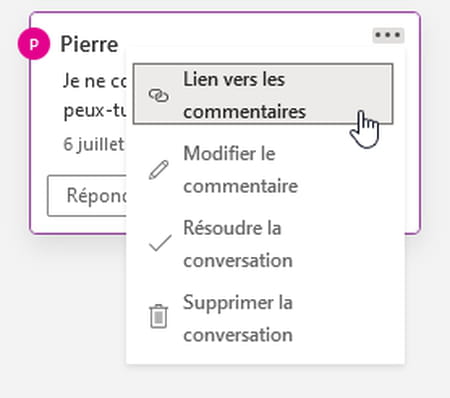Choose Résoudre la conversation
Screen dimensions: 450x398
pyautogui.click(x=265, y=244)
